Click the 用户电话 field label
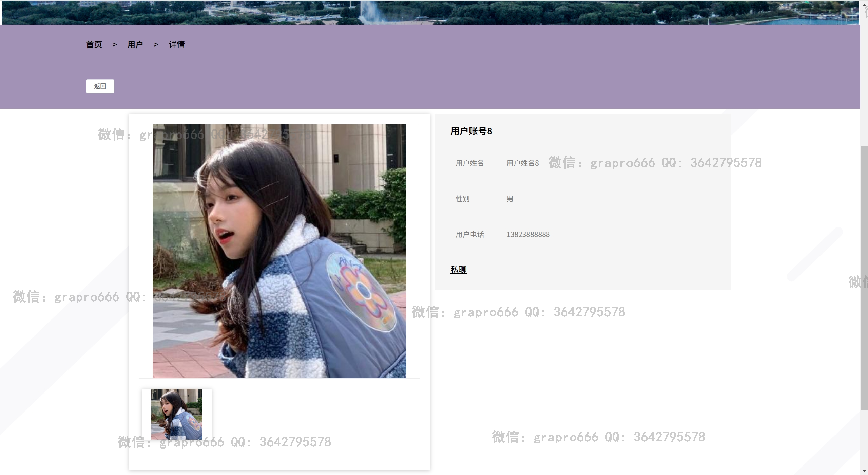Screen dimensions: 868x475 point(469,235)
